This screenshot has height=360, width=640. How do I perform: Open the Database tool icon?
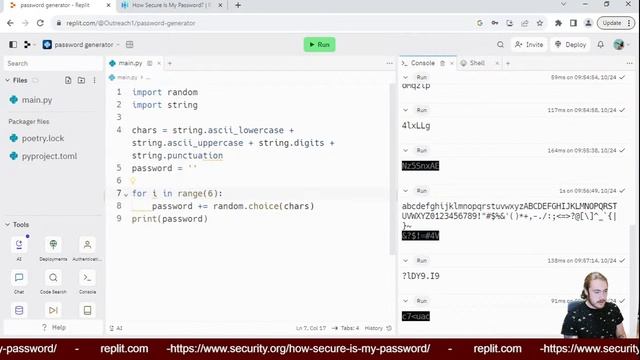point(19,311)
